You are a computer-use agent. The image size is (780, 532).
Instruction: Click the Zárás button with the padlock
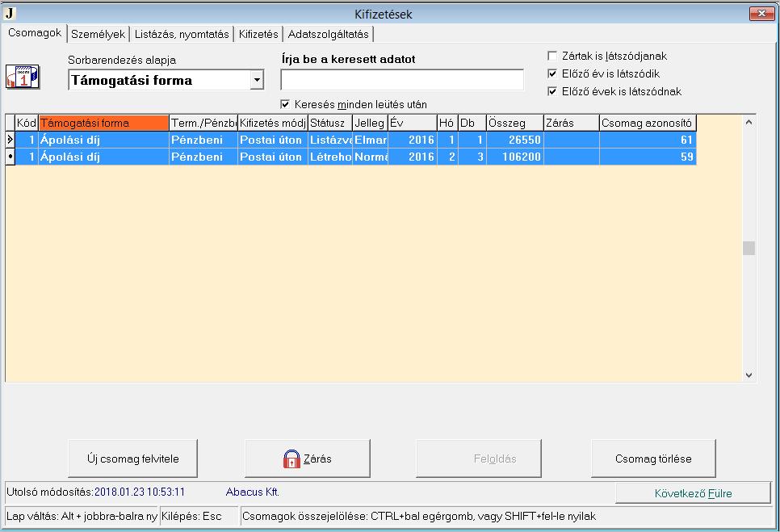(308, 459)
